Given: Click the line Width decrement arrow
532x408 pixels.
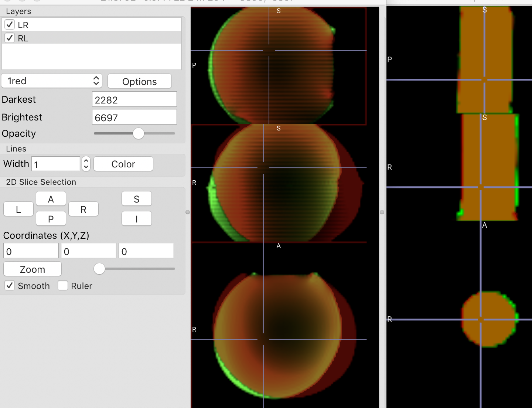Looking at the screenshot, I should point(86,167).
